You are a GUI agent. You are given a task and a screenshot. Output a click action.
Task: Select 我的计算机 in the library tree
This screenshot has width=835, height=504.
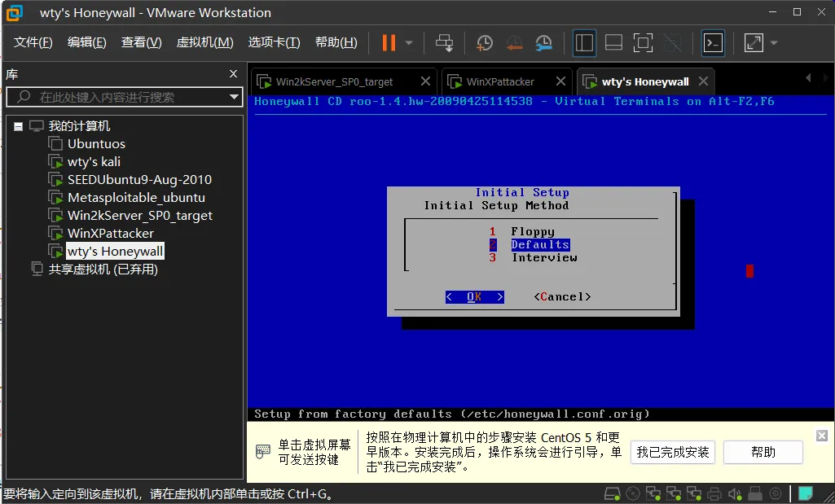79,126
